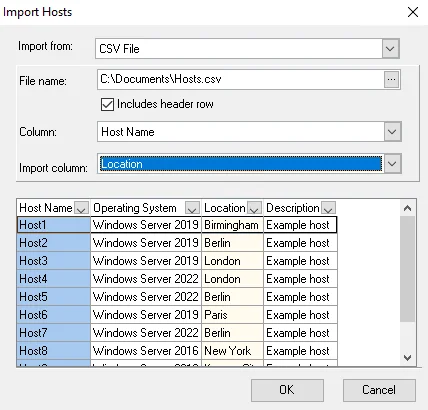Click scroll down arrow in table scrollbar

(x=407, y=358)
